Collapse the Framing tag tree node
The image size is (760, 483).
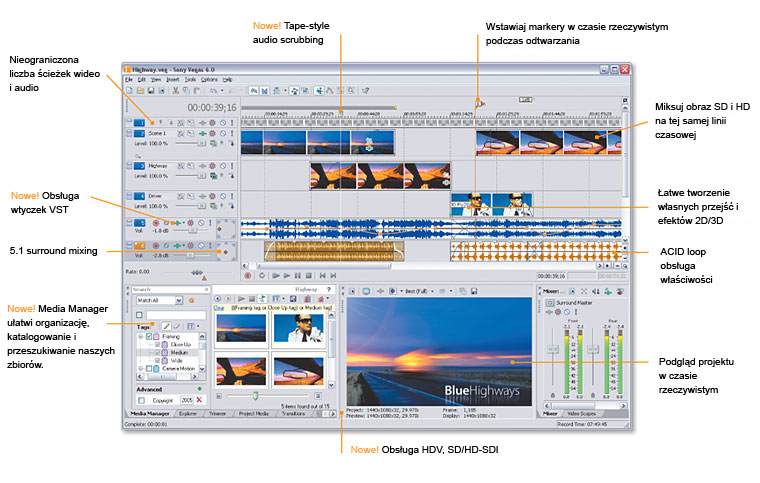point(141,336)
